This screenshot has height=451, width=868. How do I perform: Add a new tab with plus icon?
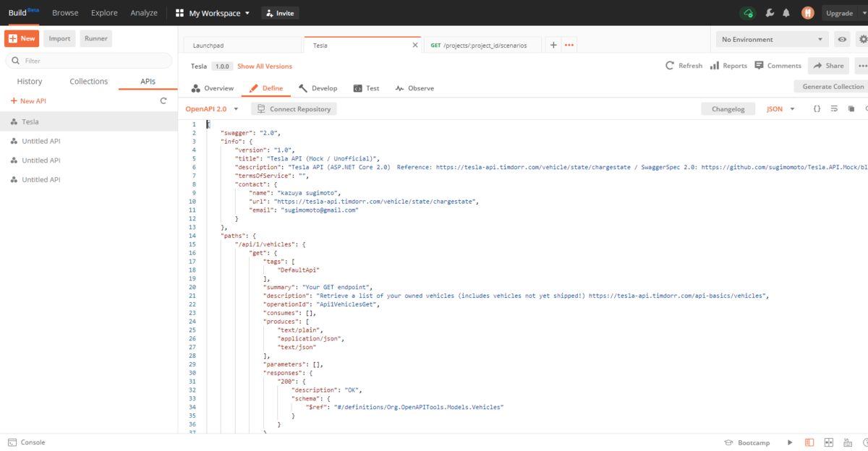click(553, 45)
